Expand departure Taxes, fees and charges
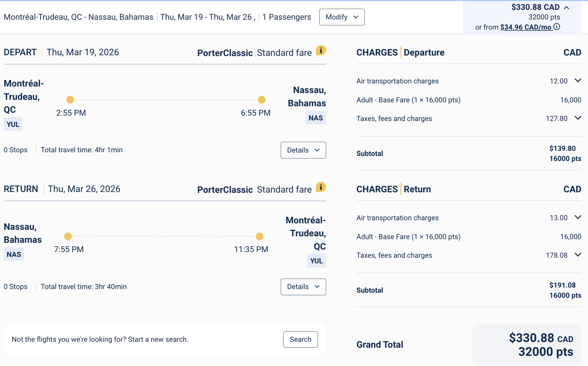Viewport: 588px width, 366px height. (578, 118)
